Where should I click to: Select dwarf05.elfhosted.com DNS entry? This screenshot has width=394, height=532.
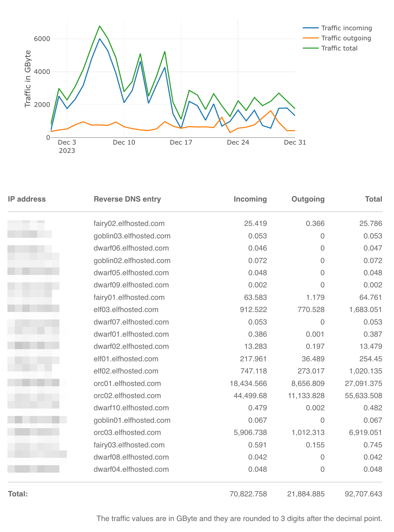point(131,273)
